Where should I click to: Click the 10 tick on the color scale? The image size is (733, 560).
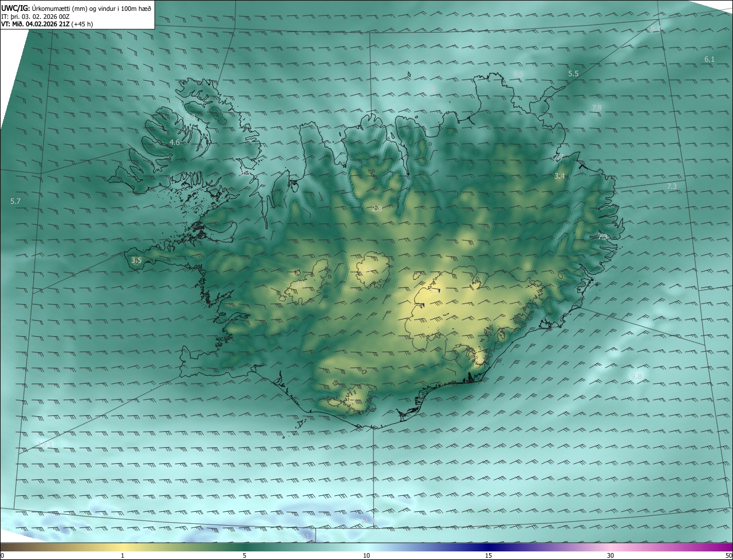point(366,556)
